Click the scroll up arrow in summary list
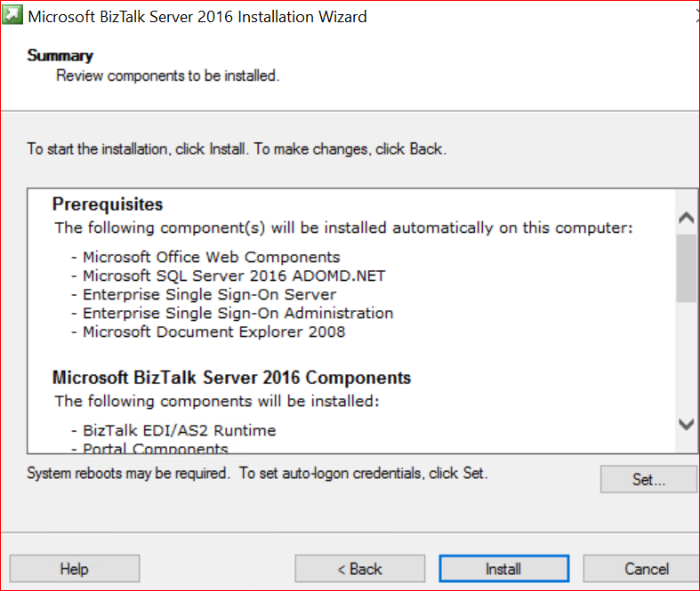 [686, 218]
